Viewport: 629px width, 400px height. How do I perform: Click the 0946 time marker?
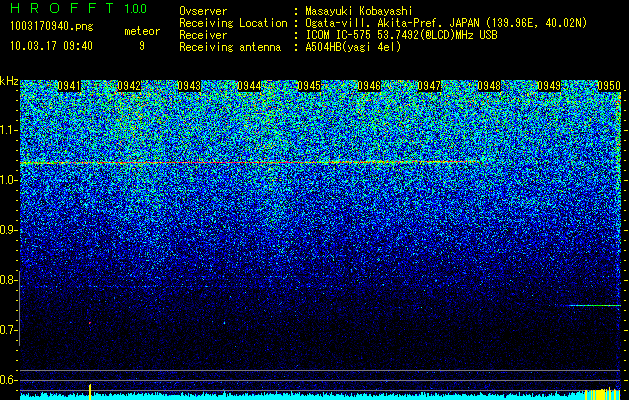coord(369,86)
